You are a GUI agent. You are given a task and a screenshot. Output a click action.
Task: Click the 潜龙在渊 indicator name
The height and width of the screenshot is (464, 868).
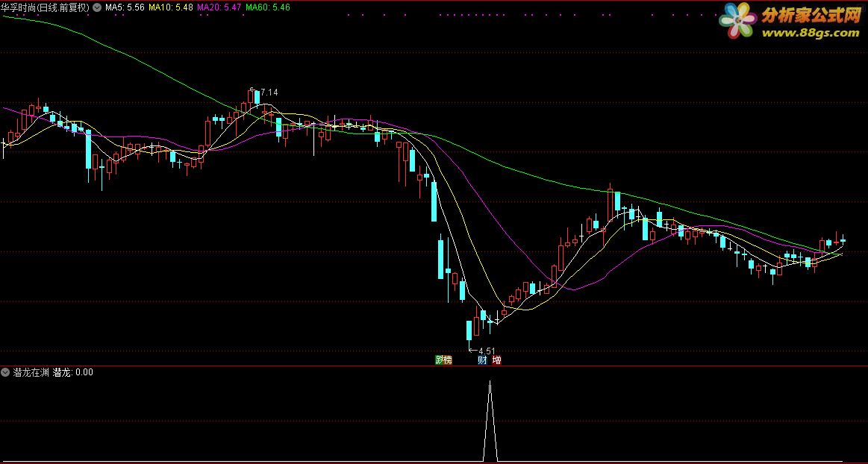[x=31, y=372]
